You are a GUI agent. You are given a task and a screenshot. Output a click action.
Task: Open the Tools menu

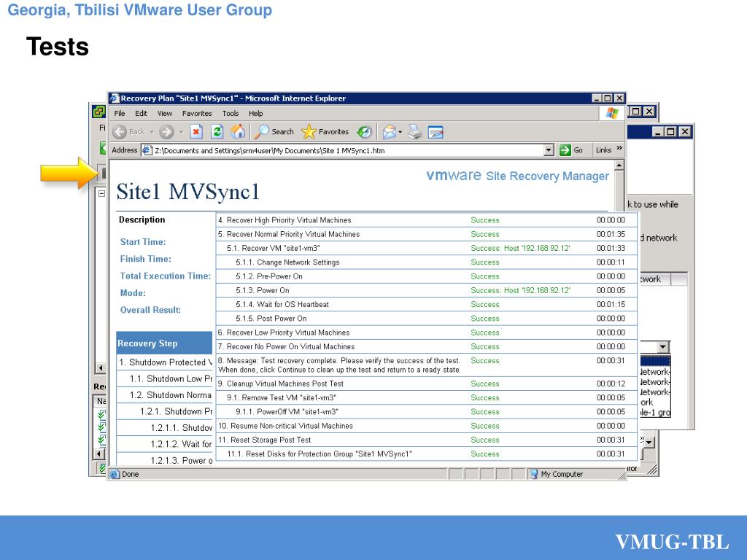click(230, 113)
